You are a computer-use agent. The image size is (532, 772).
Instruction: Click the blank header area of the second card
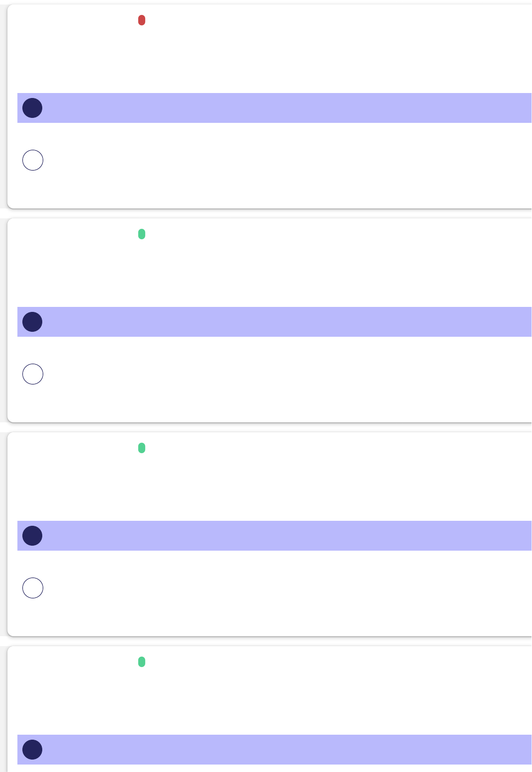[298, 264]
